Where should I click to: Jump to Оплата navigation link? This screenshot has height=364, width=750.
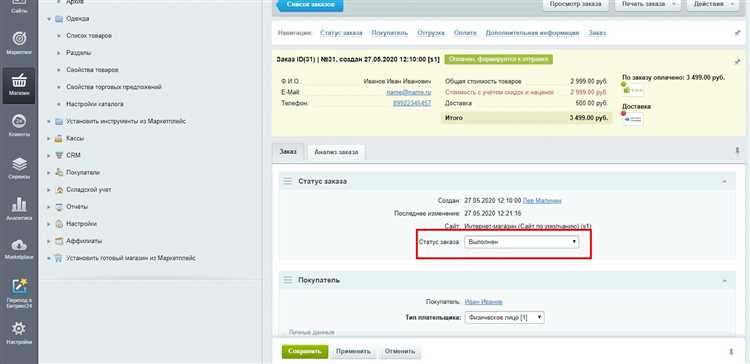465,33
